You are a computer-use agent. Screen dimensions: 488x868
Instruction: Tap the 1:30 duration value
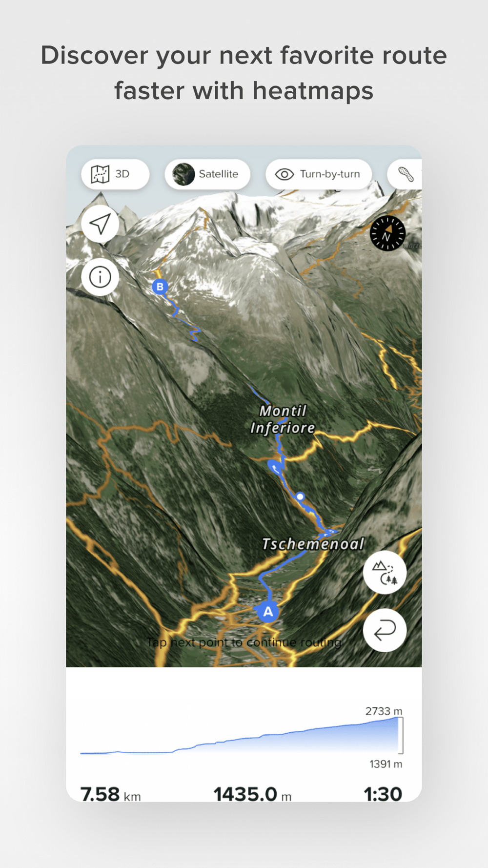pyautogui.click(x=383, y=794)
